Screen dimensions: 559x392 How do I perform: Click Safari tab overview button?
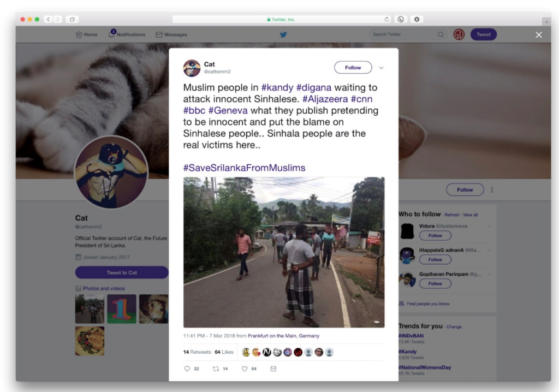(72, 19)
